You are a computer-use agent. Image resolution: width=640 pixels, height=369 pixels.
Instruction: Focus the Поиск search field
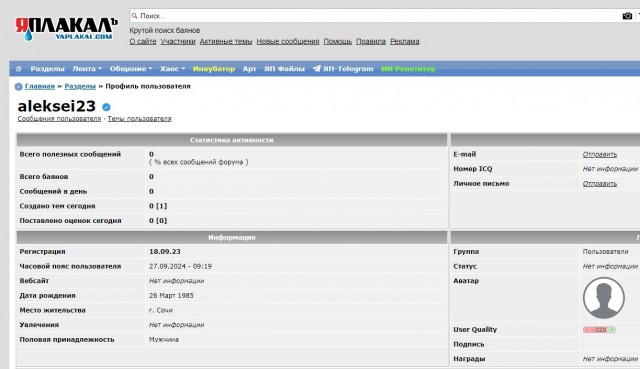tap(376, 16)
